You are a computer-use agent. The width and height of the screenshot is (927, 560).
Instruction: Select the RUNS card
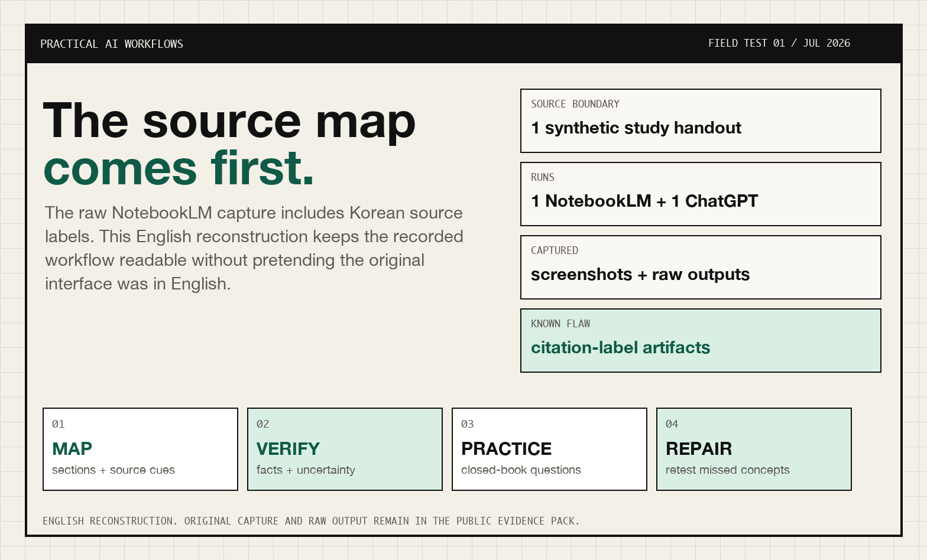701,194
